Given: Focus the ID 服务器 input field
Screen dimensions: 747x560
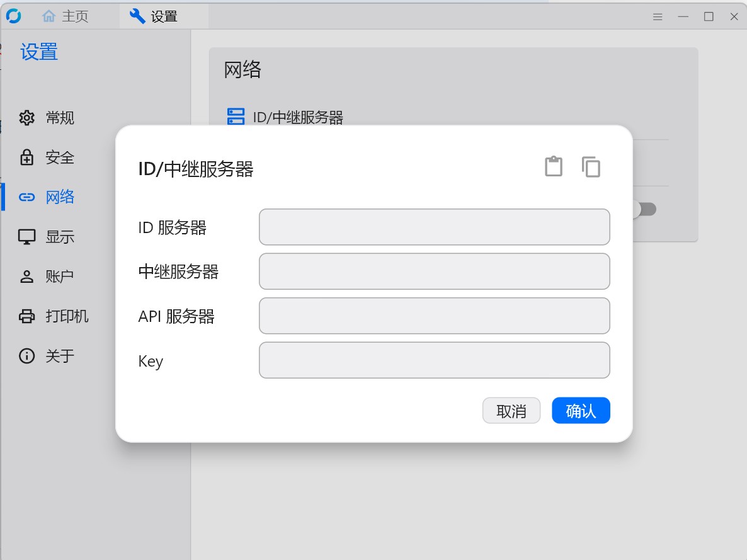Looking at the screenshot, I should [x=435, y=227].
